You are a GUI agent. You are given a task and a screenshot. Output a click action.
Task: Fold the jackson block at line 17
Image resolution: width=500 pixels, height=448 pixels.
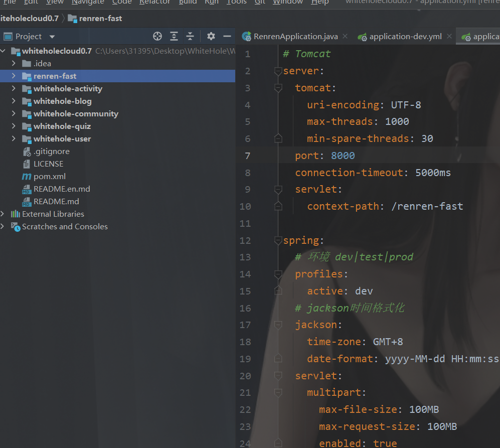click(x=278, y=325)
